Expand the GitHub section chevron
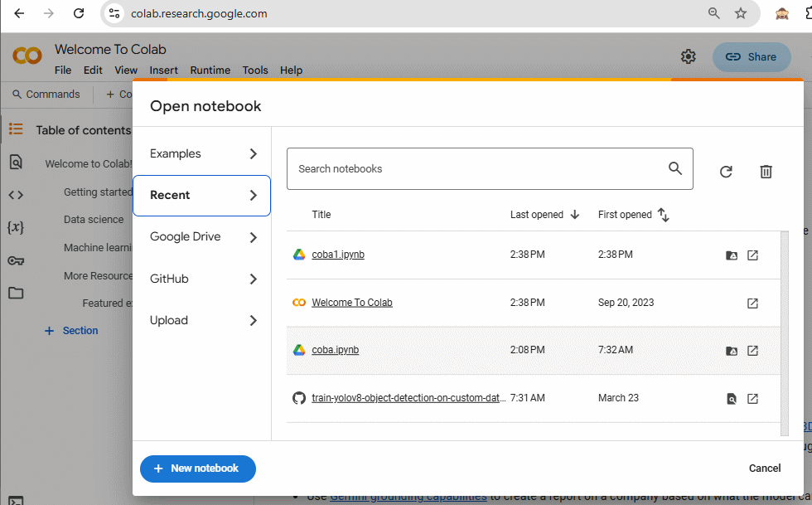Screen dimensions: 812x505 tap(254, 279)
